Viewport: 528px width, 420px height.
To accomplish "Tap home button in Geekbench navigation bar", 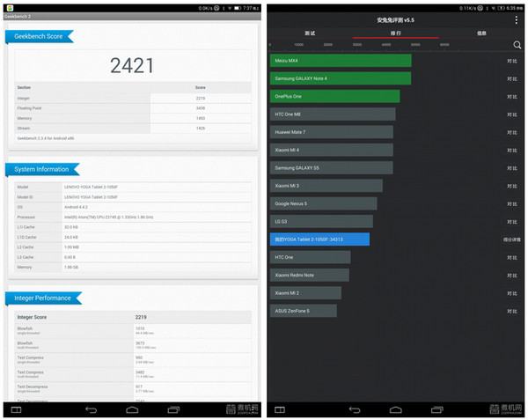I will (x=132, y=409).
